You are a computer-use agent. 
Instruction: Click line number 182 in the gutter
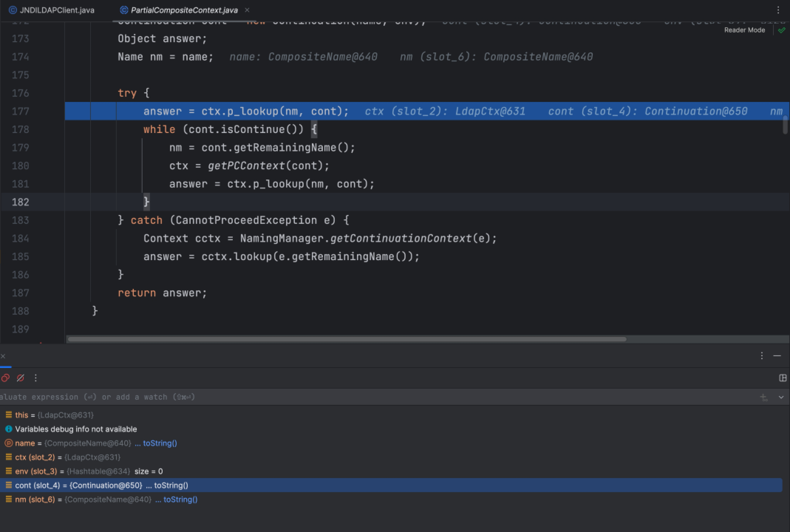click(x=20, y=202)
